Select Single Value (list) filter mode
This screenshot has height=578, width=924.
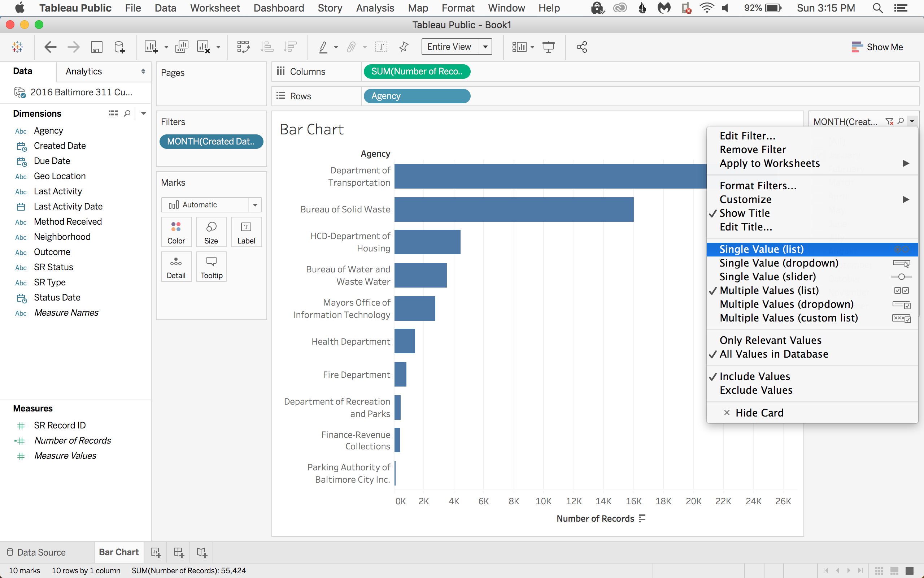pyautogui.click(x=812, y=249)
